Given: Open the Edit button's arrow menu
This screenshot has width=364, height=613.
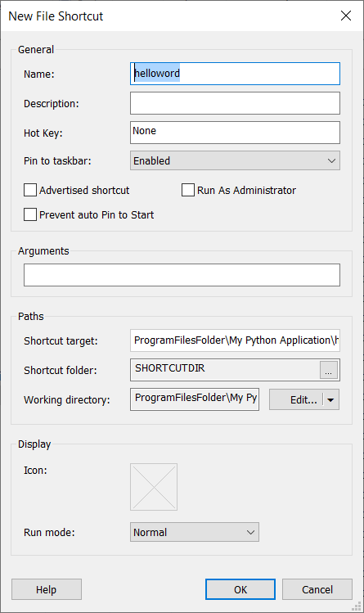Looking at the screenshot, I should (330, 399).
